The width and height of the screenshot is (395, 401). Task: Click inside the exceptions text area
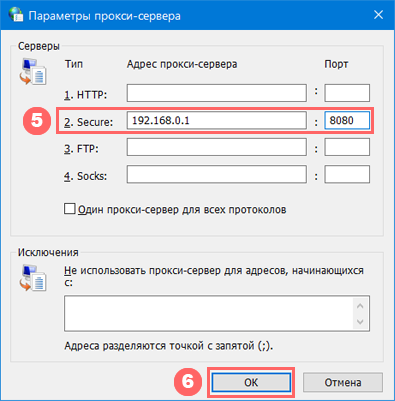[x=209, y=313]
